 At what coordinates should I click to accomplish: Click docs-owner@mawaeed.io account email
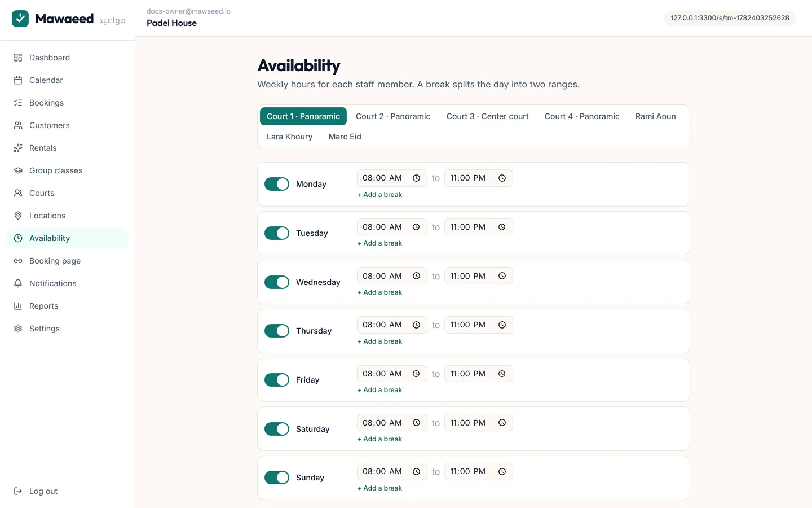pos(188,11)
